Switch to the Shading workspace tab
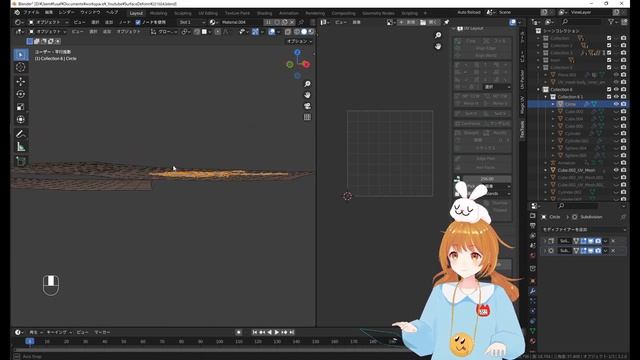Image resolution: width=640 pixels, height=360 pixels. tap(264, 13)
